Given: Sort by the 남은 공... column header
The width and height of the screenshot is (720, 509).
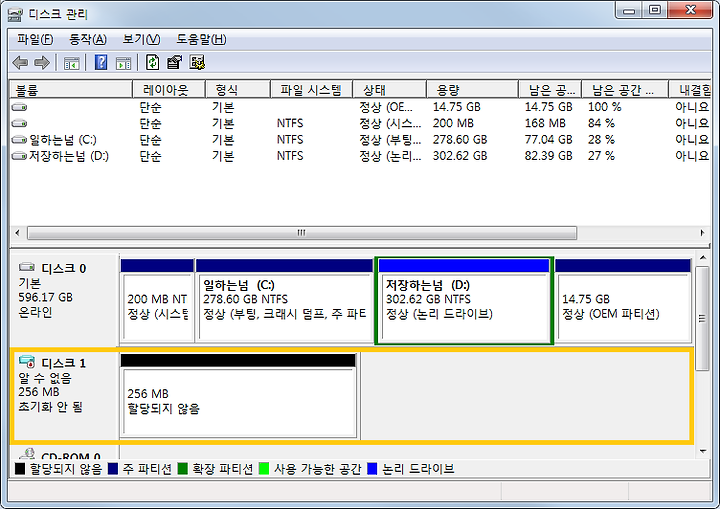Looking at the screenshot, I should (x=550, y=90).
